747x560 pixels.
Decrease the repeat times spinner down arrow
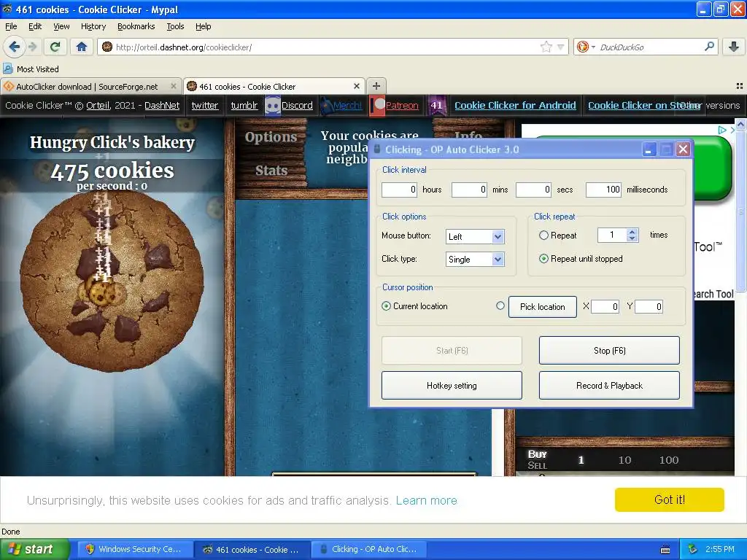[632, 238]
